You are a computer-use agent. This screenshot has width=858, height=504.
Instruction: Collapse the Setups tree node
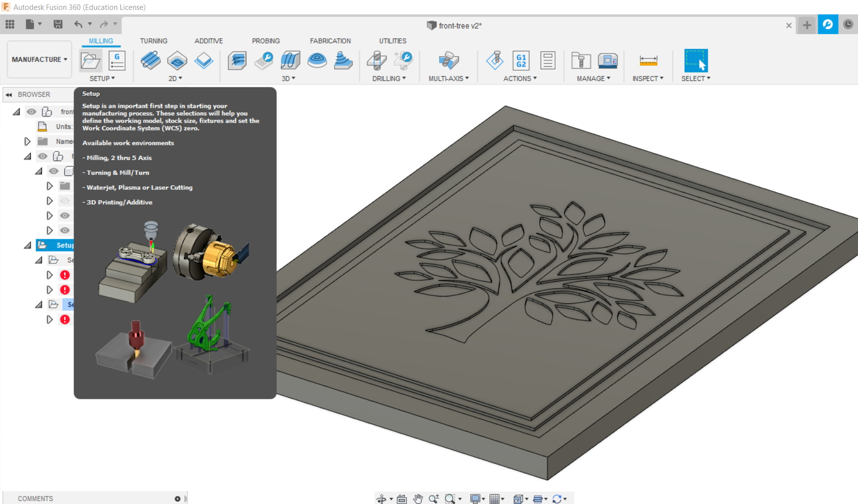pyautogui.click(x=28, y=245)
